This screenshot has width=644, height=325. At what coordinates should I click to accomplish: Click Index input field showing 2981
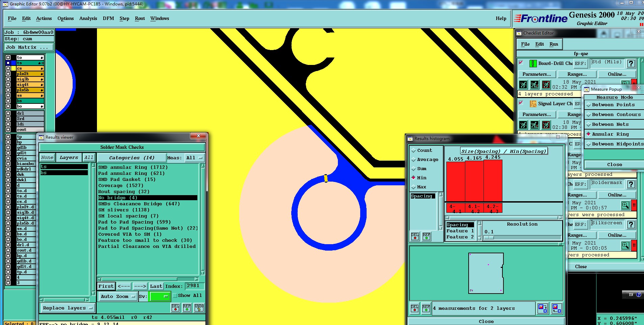point(195,286)
